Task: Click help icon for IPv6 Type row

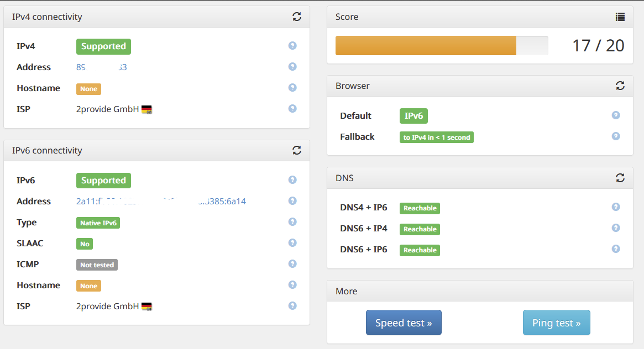Action: [292, 222]
